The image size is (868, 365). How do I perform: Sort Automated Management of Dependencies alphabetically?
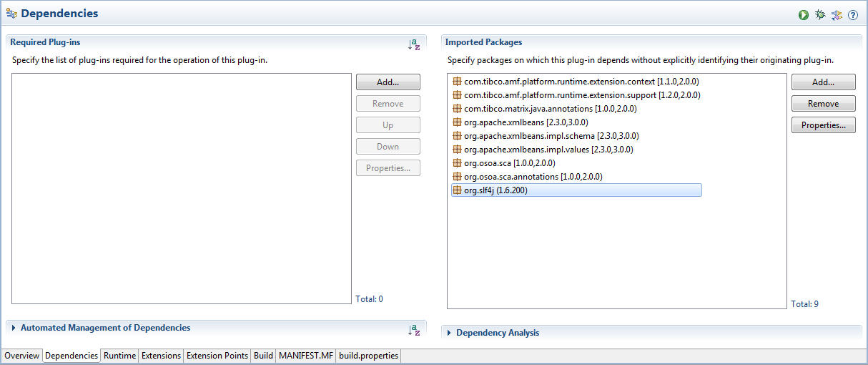pyautogui.click(x=414, y=329)
